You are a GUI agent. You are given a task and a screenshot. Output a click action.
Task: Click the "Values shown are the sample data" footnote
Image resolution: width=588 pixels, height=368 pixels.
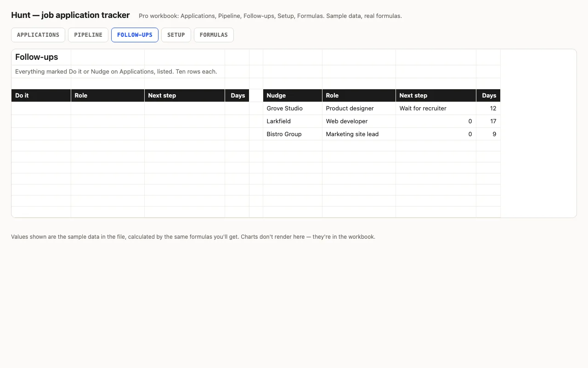[193, 237]
